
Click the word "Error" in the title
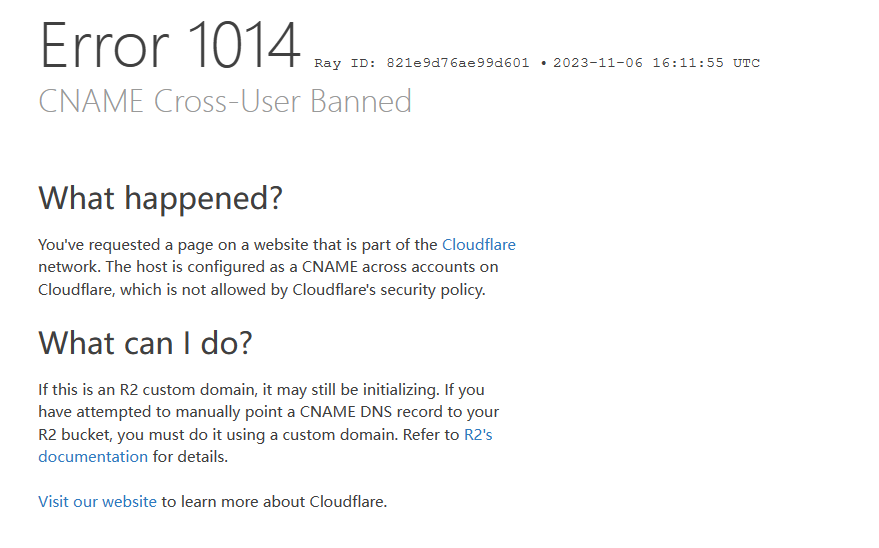(104, 45)
